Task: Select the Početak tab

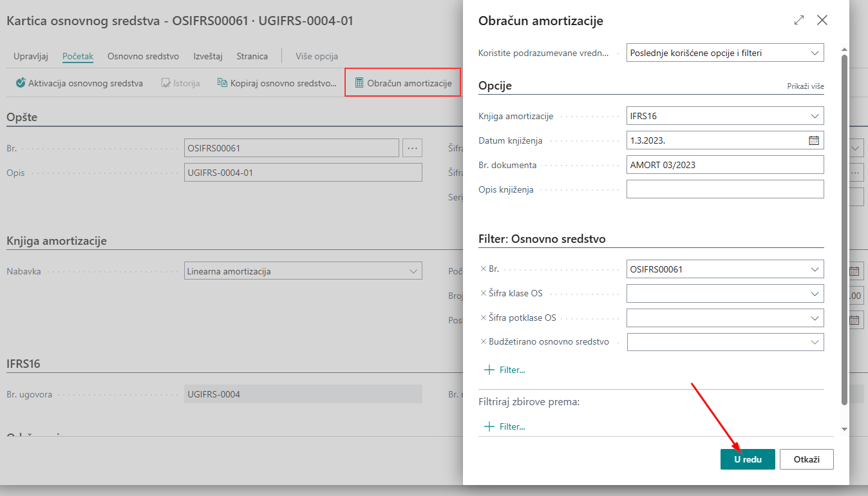Action: [x=78, y=56]
